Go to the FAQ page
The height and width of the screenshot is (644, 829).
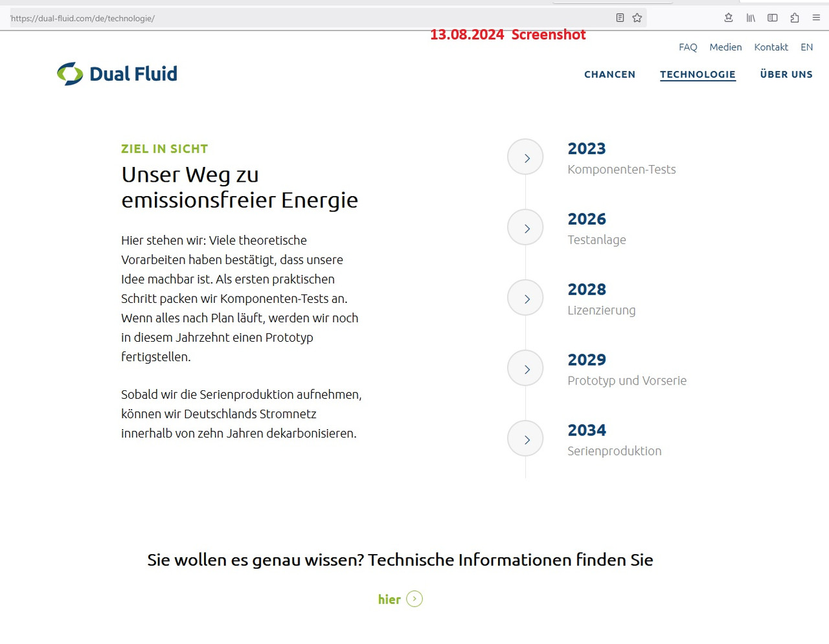point(688,47)
